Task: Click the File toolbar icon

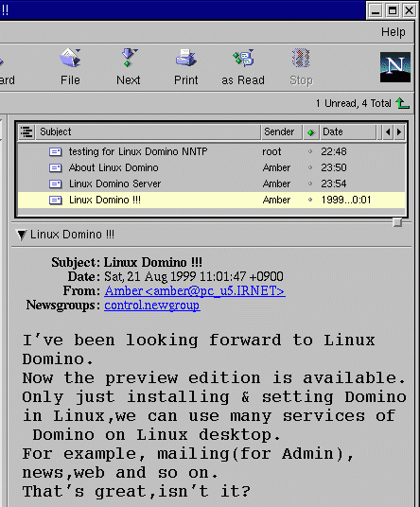Action: click(x=70, y=58)
